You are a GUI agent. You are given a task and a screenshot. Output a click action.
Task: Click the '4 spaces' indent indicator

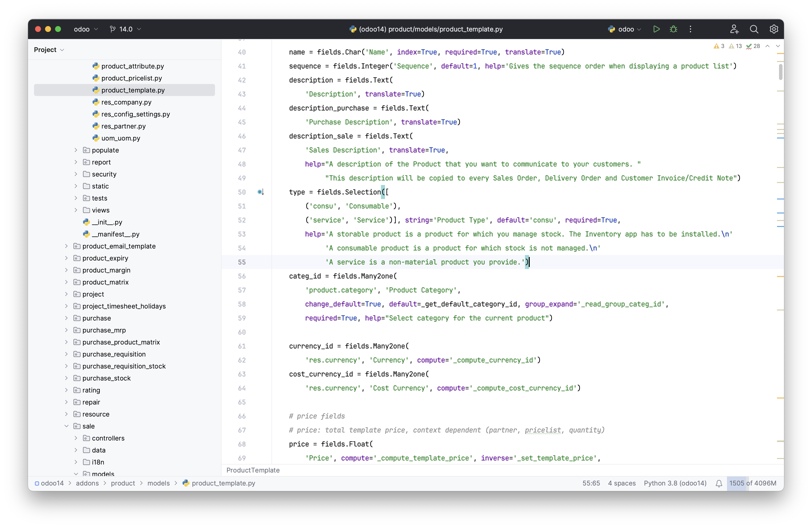(x=621, y=483)
